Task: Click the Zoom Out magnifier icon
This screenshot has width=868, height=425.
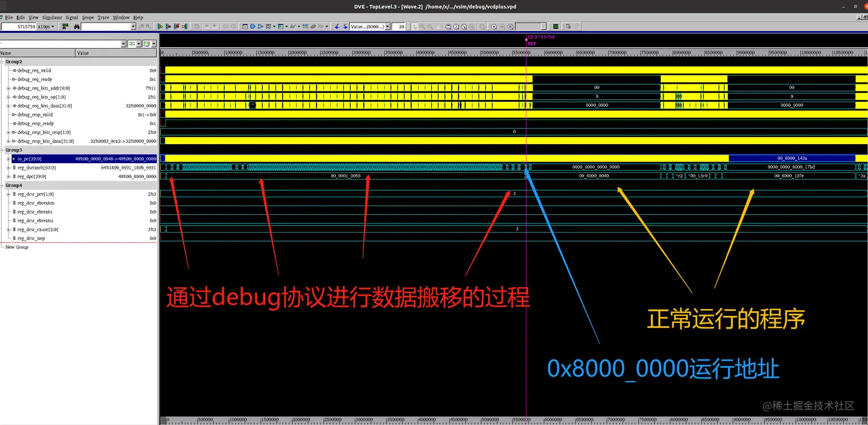Action: point(430,26)
